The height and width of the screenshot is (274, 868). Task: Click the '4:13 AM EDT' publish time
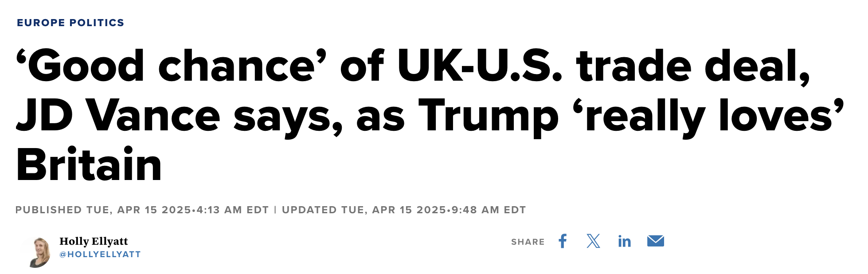(232, 210)
